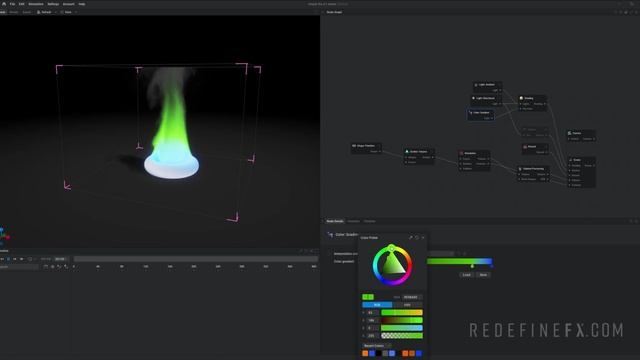
Task: Click the reset icon in Color Picker header
Action: tap(417, 238)
